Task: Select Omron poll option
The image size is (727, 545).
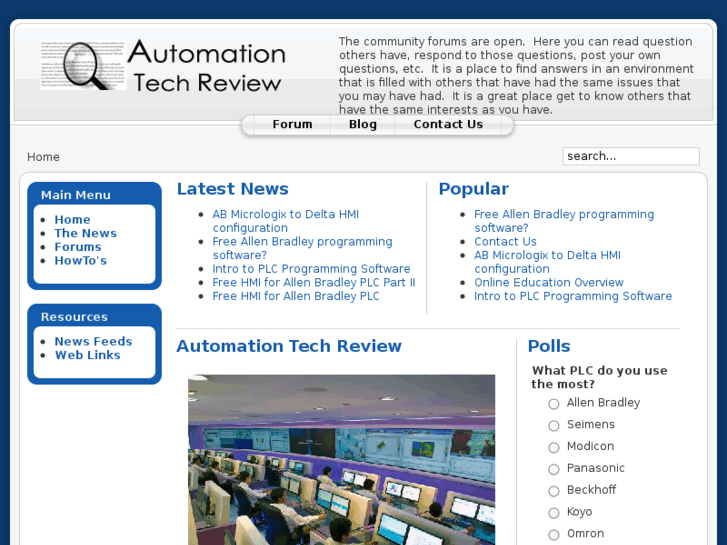Action: (554, 535)
